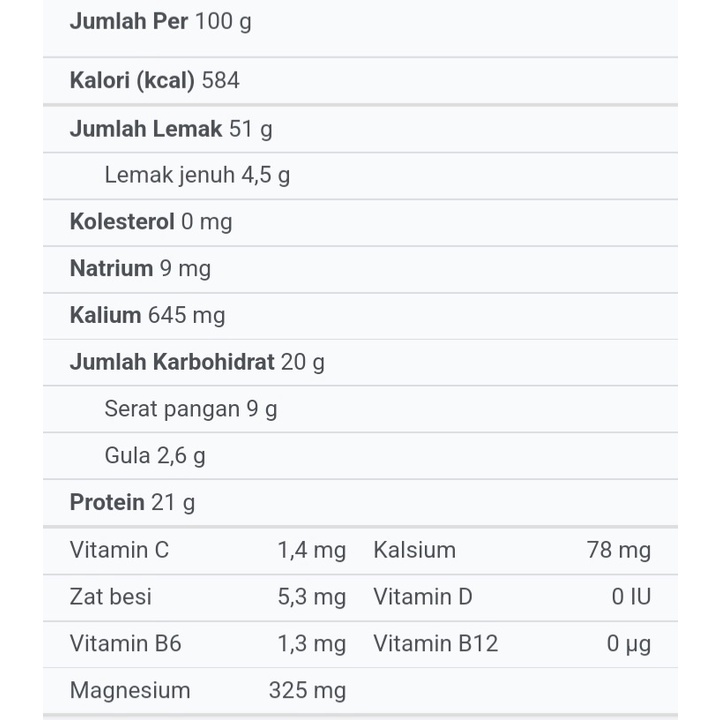Image resolution: width=720 pixels, height=720 pixels.
Task: Select the Vitamin B12 label
Action: pos(435,643)
